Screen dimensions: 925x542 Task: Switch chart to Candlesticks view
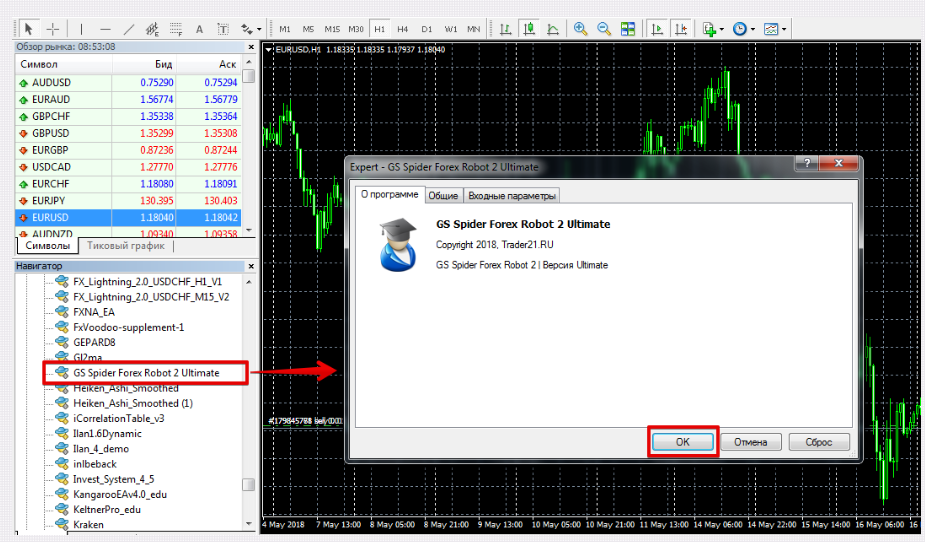tap(529, 29)
